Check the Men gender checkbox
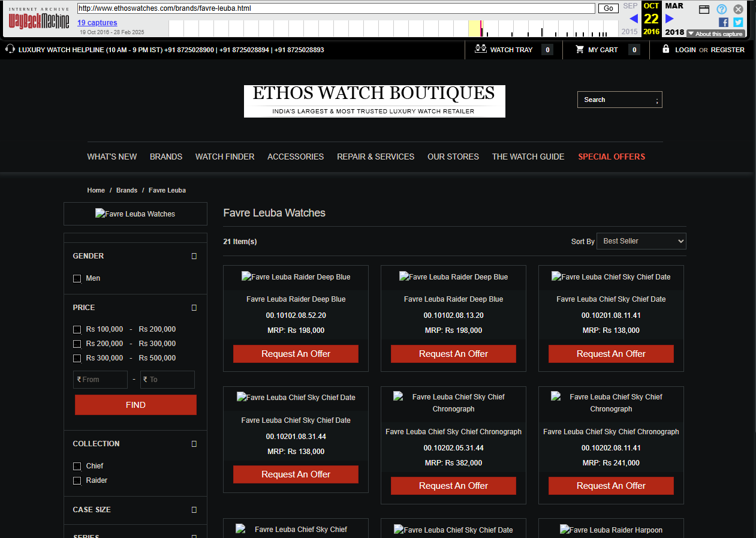 (77, 278)
